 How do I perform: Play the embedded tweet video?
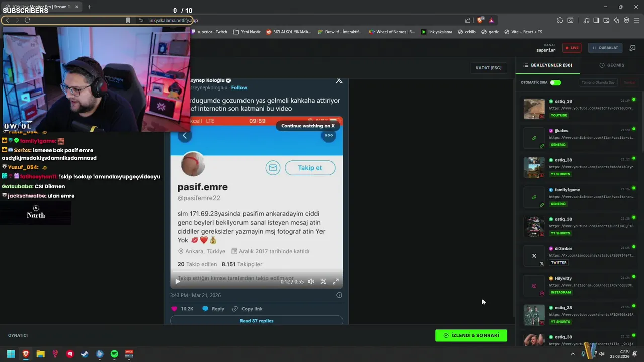click(x=177, y=282)
